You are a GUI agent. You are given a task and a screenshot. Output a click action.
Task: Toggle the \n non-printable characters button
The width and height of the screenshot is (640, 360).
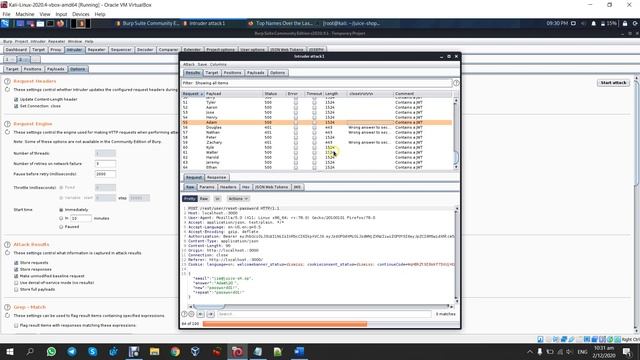click(x=218, y=198)
